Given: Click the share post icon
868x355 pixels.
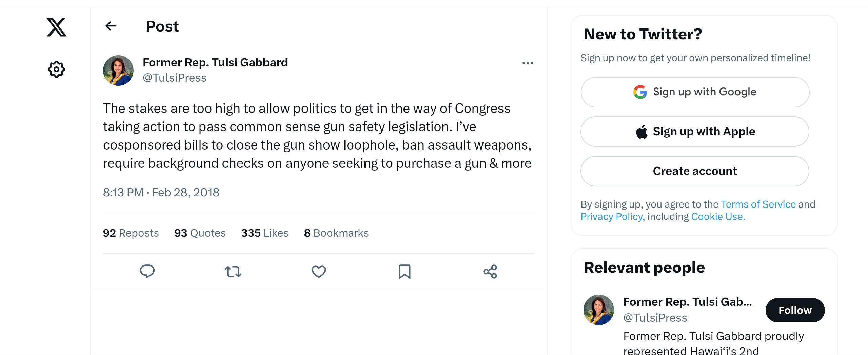Looking at the screenshot, I should 490,272.
